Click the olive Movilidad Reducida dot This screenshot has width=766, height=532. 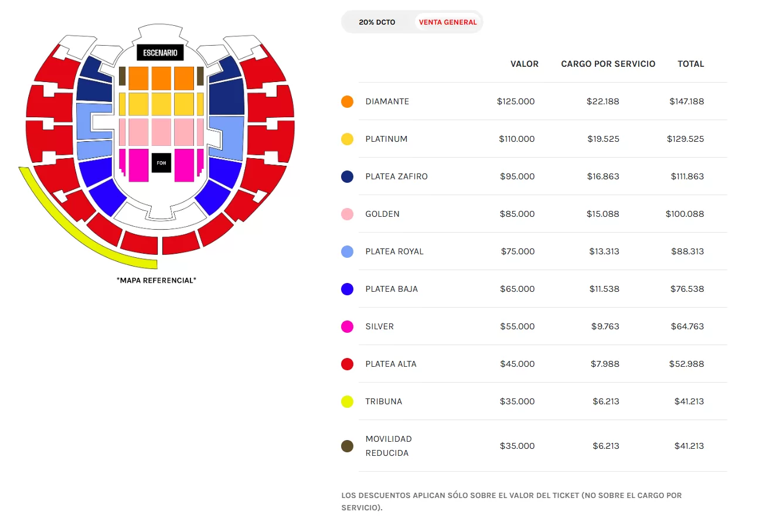click(347, 446)
